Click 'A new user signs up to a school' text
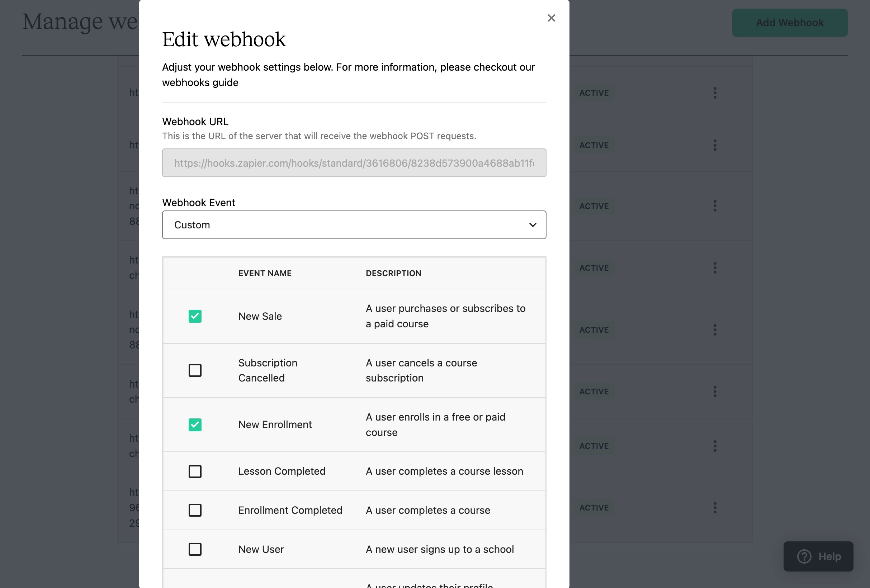The image size is (870, 588). [440, 549]
